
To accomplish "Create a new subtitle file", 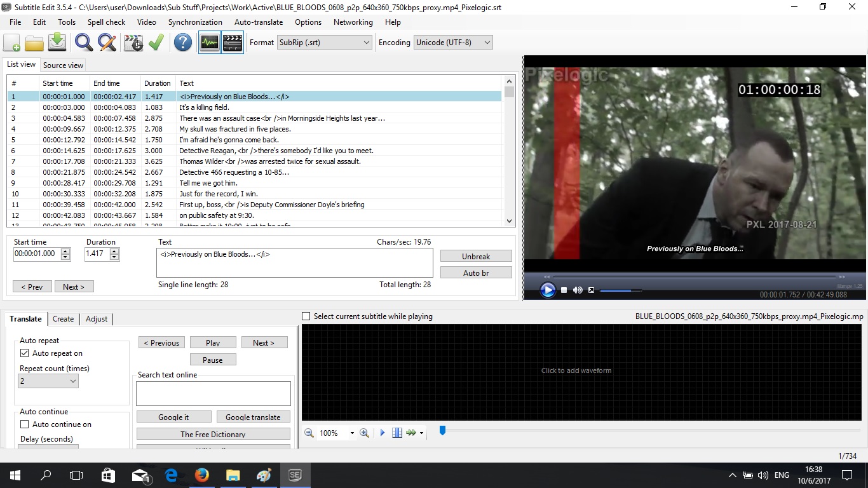I will (11, 42).
